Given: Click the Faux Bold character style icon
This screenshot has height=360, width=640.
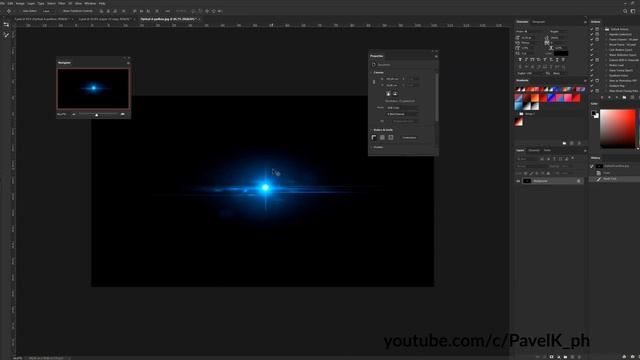Looking at the screenshot, I should [520, 60].
